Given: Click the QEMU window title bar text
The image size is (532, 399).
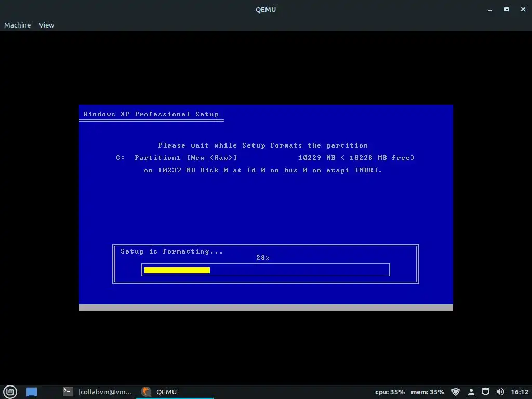Looking at the screenshot, I should 265,9.
